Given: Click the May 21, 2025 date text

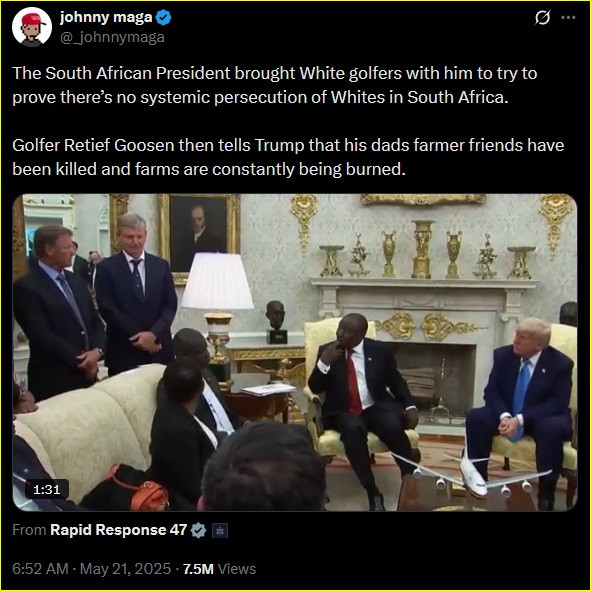Looking at the screenshot, I should tap(126, 569).
